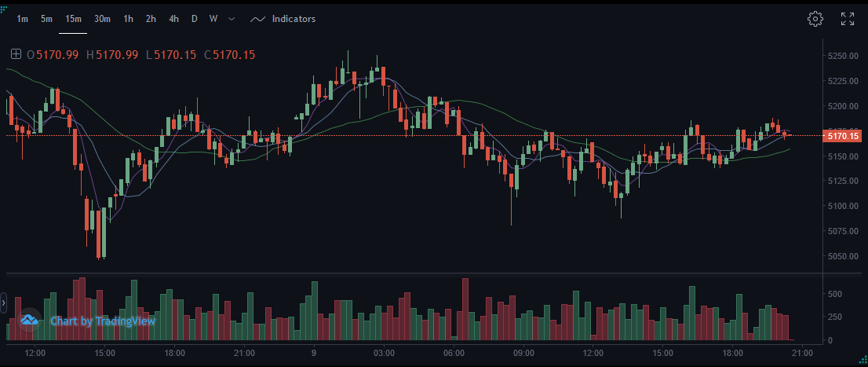Click the Indicators wavy line icon
Image resolution: width=868 pixels, height=367 pixels.
(x=257, y=19)
